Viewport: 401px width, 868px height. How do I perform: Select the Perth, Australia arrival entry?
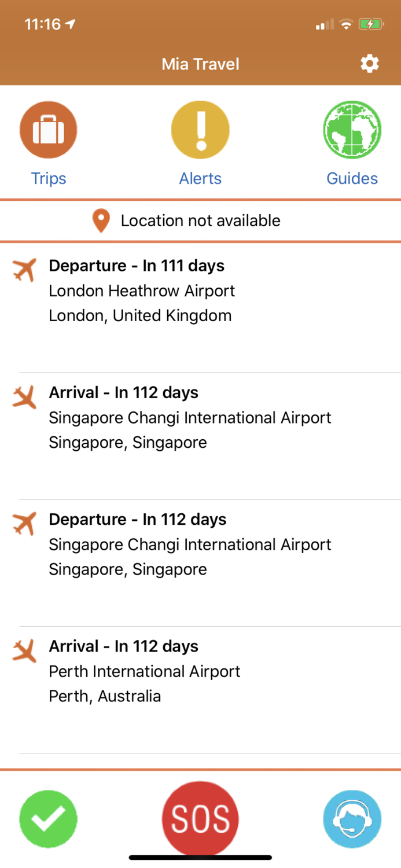174,671
